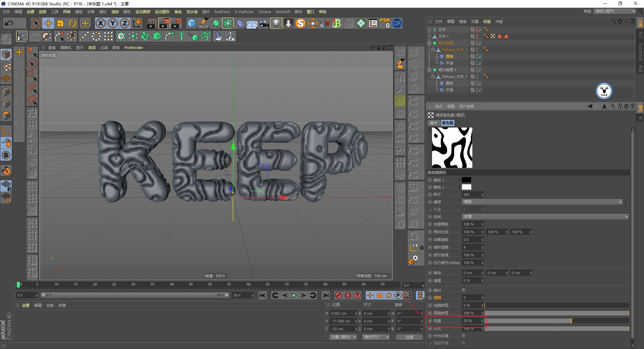Toggle the enable checkmark for the 细分曲面 object

(480, 43)
